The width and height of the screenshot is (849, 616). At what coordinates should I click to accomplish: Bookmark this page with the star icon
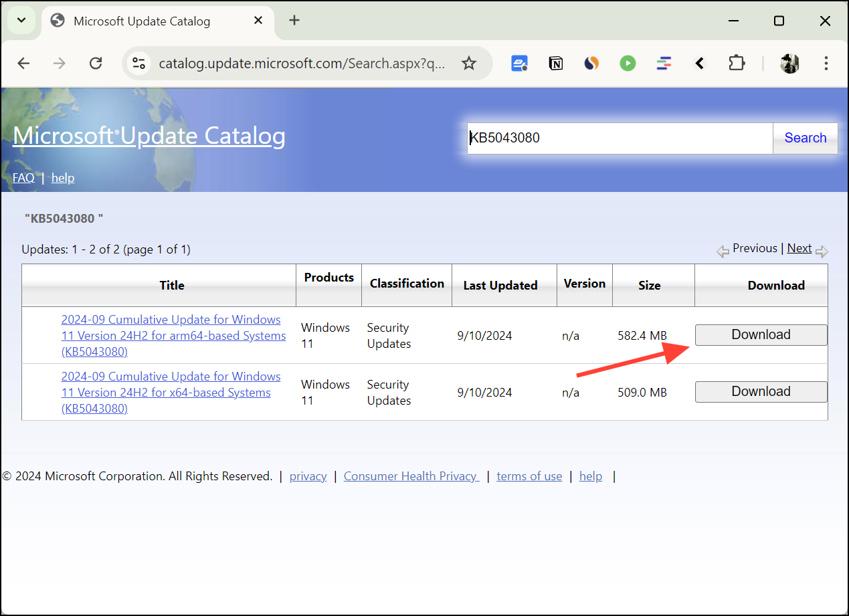point(469,64)
